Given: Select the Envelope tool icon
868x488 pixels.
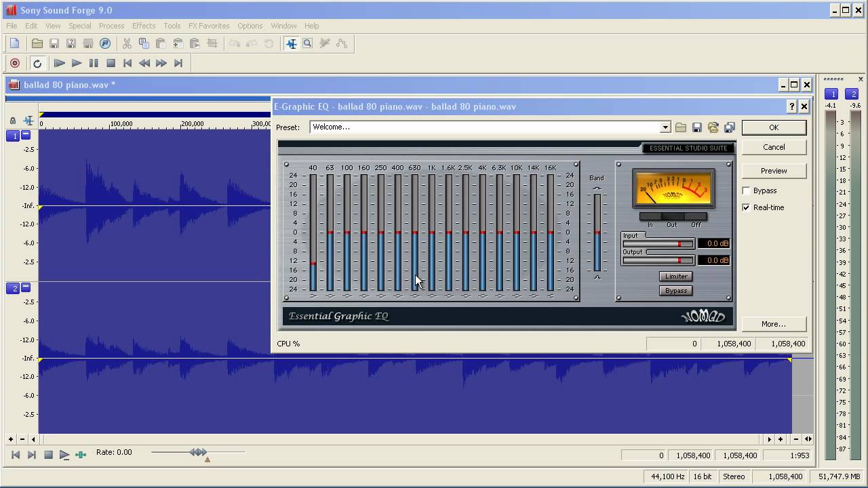Looking at the screenshot, I should [x=342, y=43].
